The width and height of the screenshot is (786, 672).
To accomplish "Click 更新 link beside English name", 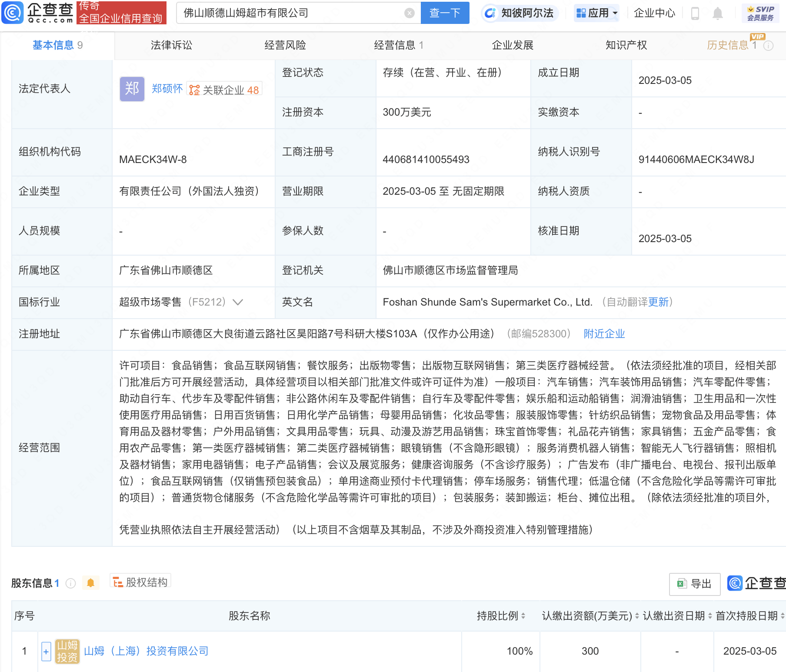I will [x=659, y=302].
